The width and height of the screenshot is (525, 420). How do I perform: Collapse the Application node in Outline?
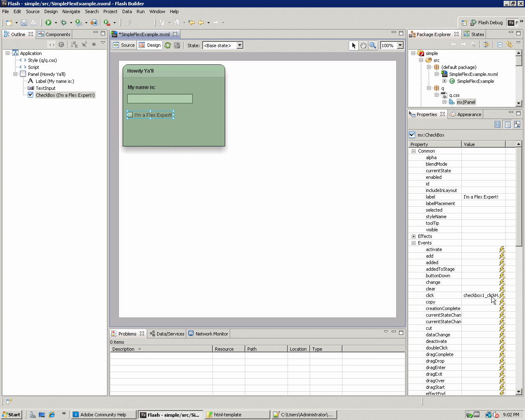[7, 53]
